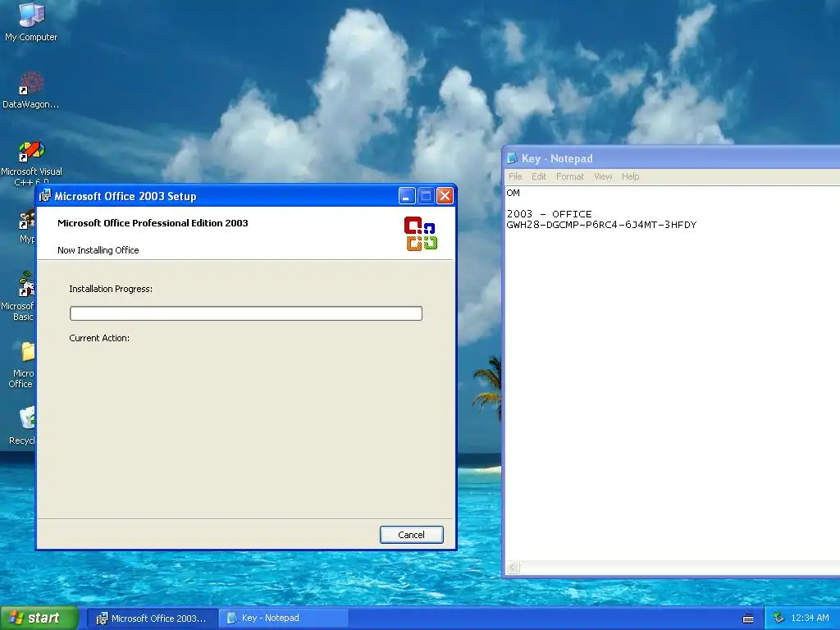The height and width of the screenshot is (630, 840).
Task: Click the Office logo in the Setup dialog
Action: point(421,234)
